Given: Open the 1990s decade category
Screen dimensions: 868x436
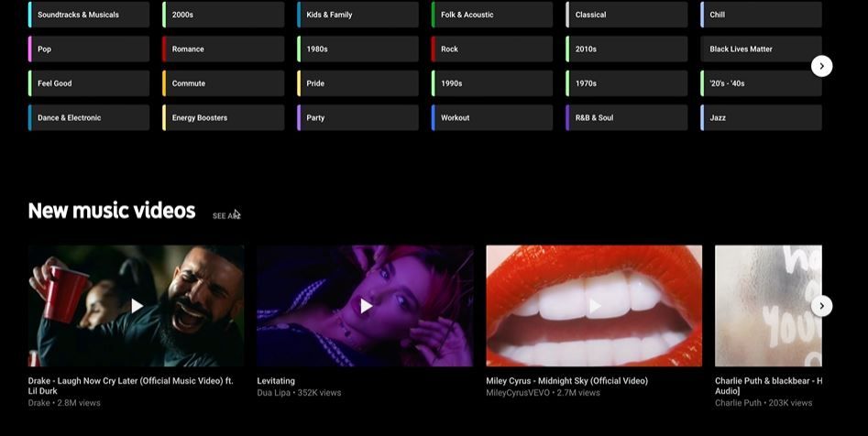Looking at the screenshot, I should 492,83.
